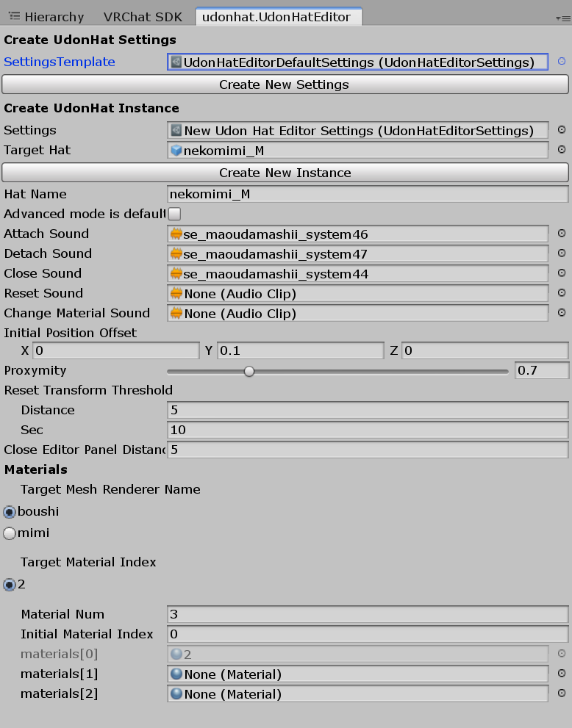
Task: Open object picker for materials[2]
Action: pyautogui.click(x=561, y=693)
